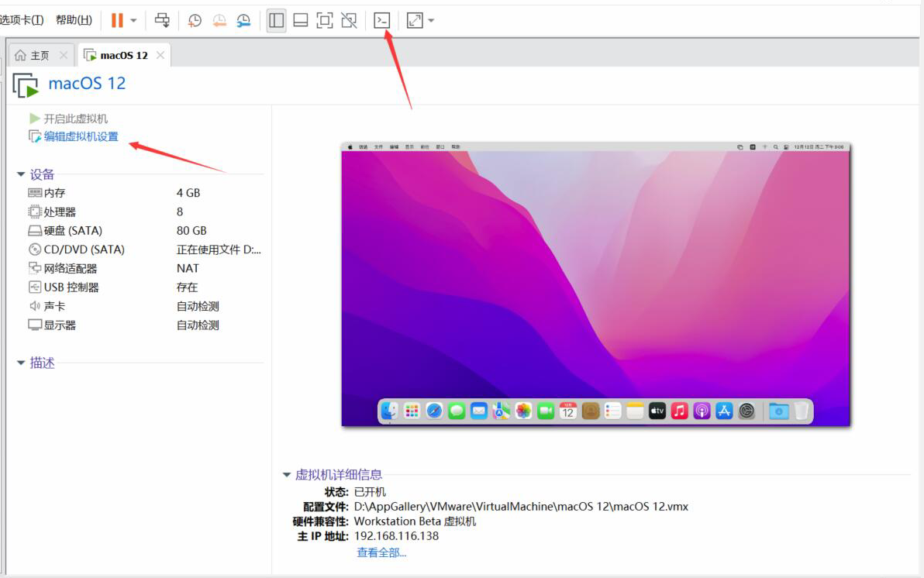Screen dimensions: 924x578
Task: Open the stretch display dropdown arrow
Action: pyautogui.click(x=431, y=21)
